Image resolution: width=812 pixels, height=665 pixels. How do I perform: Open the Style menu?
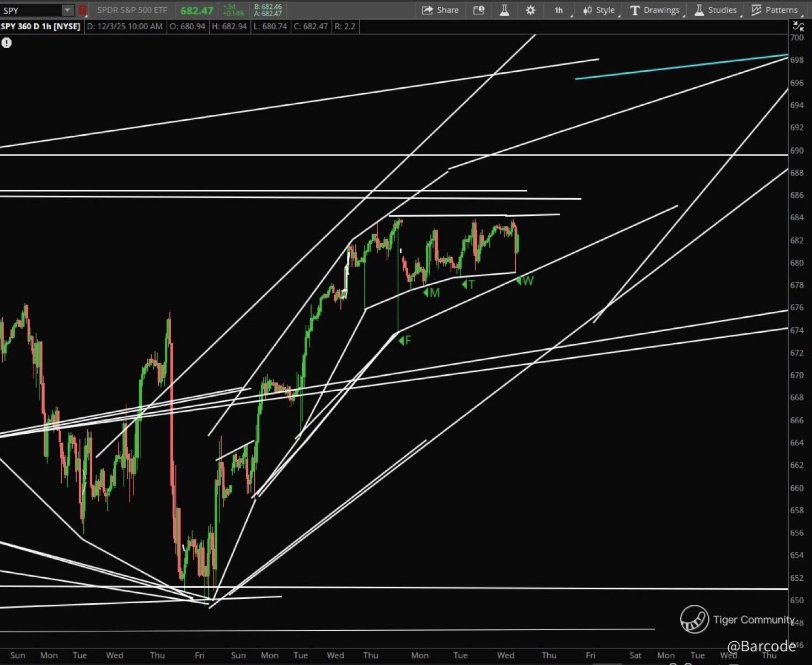(x=599, y=10)
